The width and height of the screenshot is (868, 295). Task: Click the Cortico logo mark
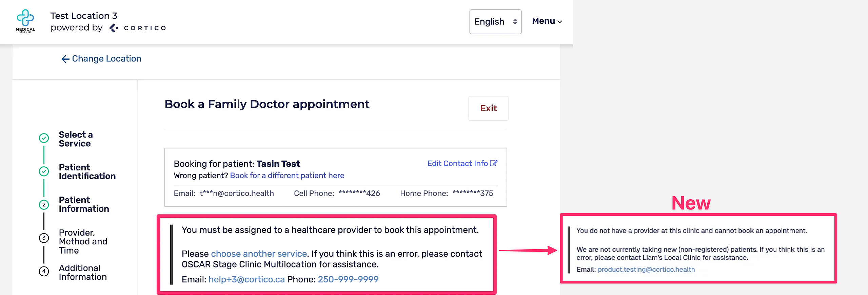click(114, 28)
